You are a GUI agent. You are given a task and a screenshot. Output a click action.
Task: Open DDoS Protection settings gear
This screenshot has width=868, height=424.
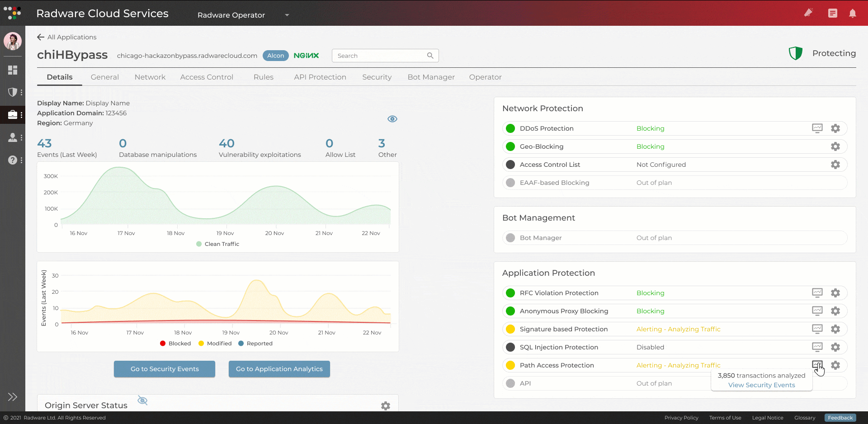[x=835, y=128]
